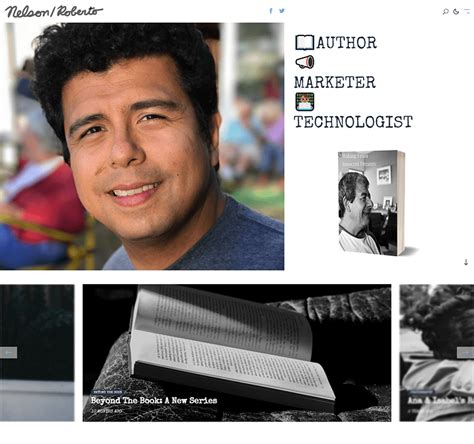Toggle dark mode with the moon icon

click(x=456, y=12)
